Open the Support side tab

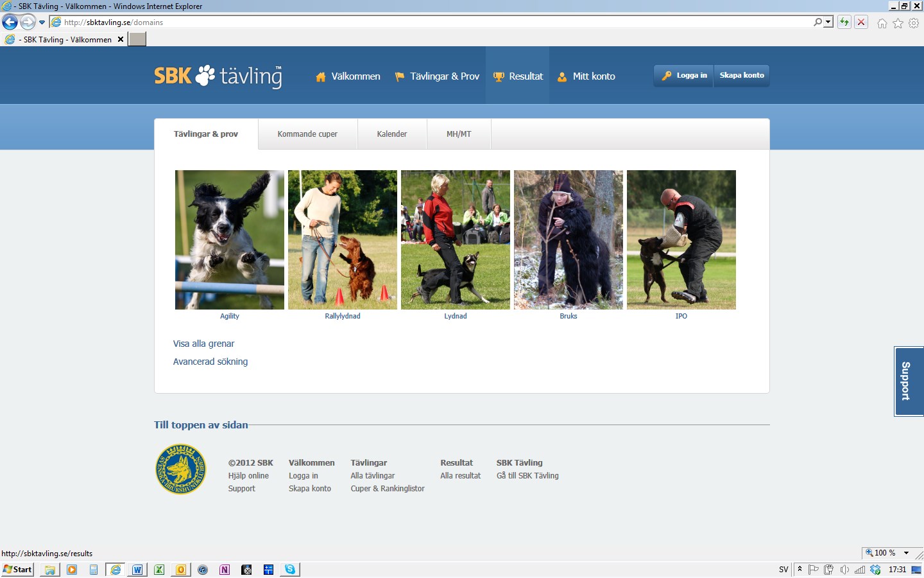click(909, 381)
